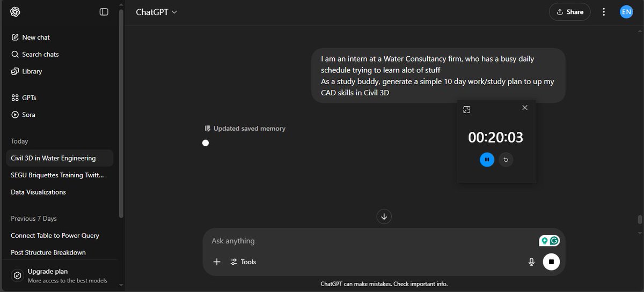Open the three-dot options menu
Screen dimensions: 644x292
point(604,12)
